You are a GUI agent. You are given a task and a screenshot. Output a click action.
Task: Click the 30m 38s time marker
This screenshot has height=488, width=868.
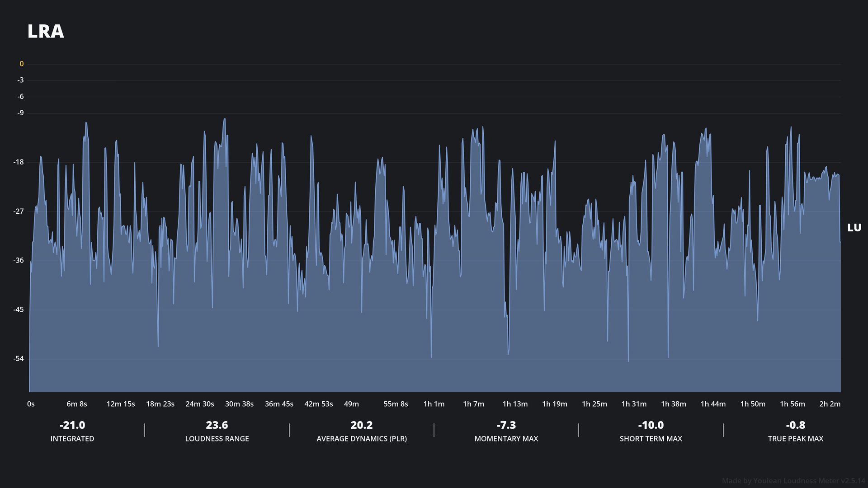click(x=239, y=404)
